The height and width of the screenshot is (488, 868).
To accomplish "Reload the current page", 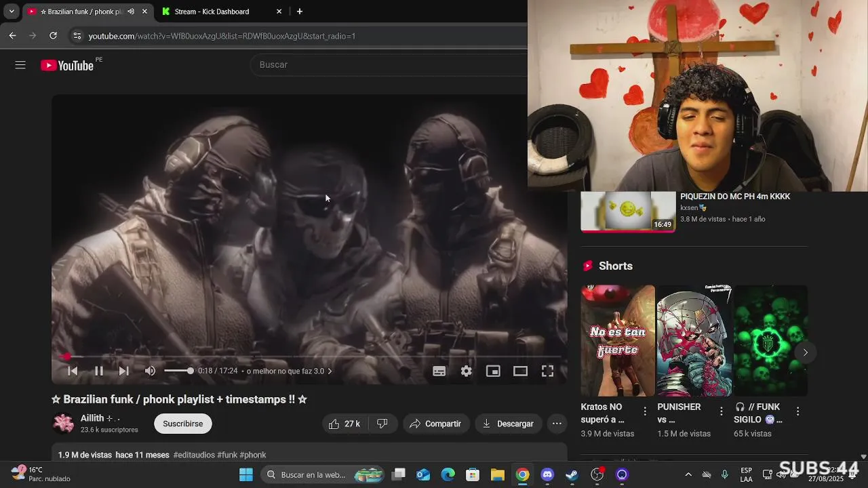I will click(53, 36).
